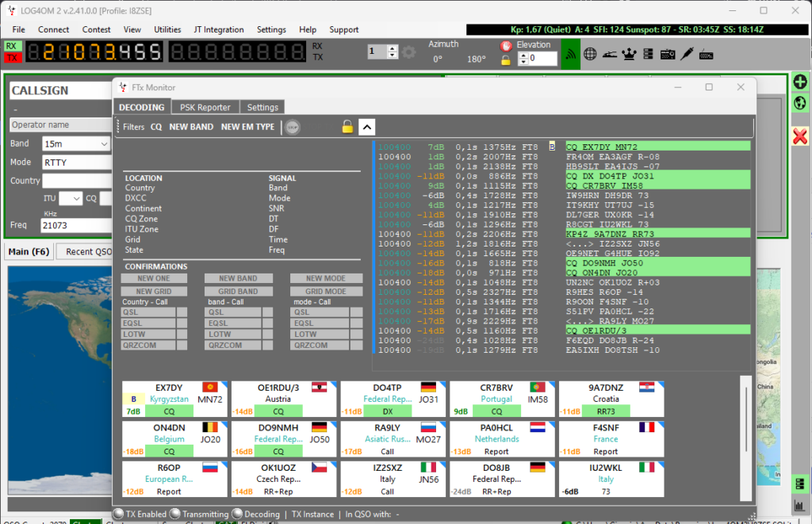Viewport: 812px width, 524px height.
Task: Toggle the yellow padlock in FTx Monitor filter bar
Action: 347,127
